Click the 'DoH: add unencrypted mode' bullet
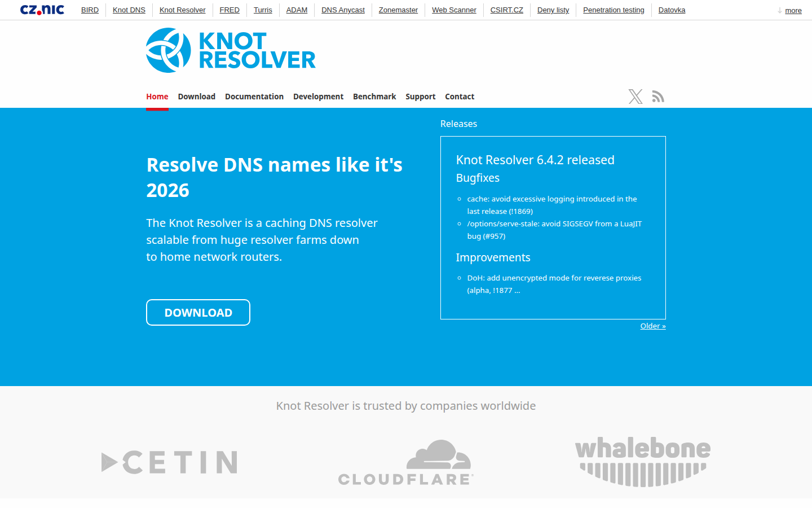The width and height of the screenshot is (812, 508). 554,284
